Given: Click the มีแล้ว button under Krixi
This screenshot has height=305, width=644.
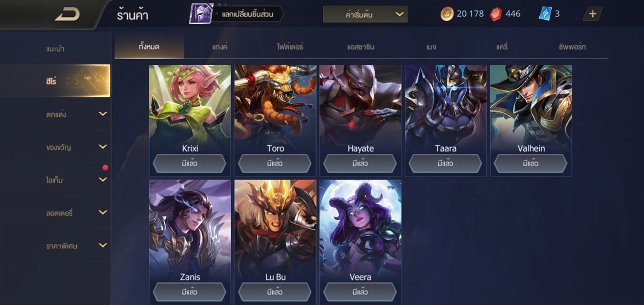Looking at the screenshot, I should coord(190,163).
